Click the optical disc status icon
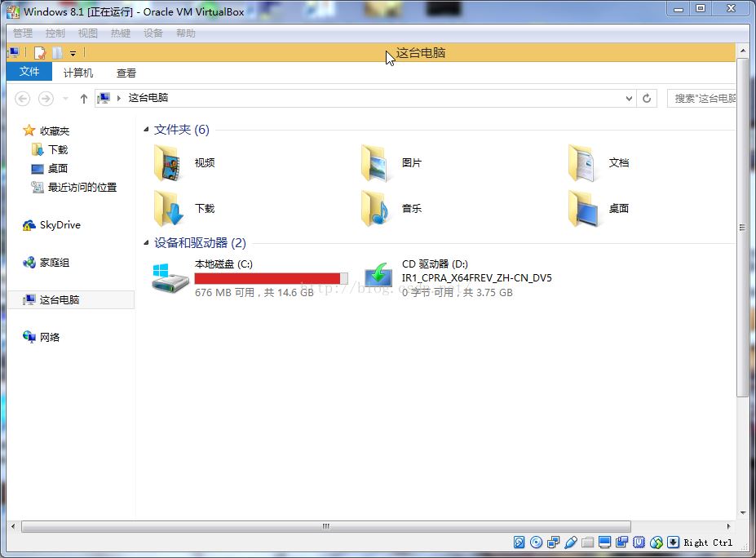 click(536, 542)
